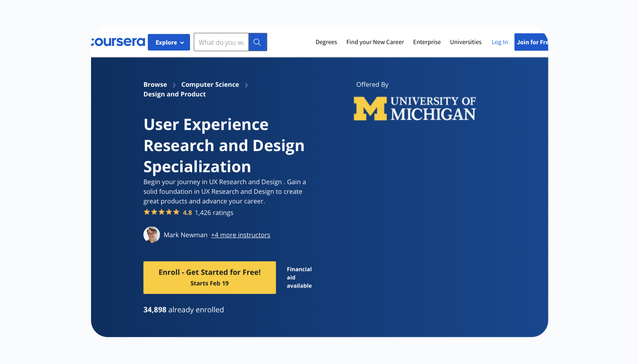639x364 pixels.
Task: Click the University of Michigan logo
Action: 415,109
